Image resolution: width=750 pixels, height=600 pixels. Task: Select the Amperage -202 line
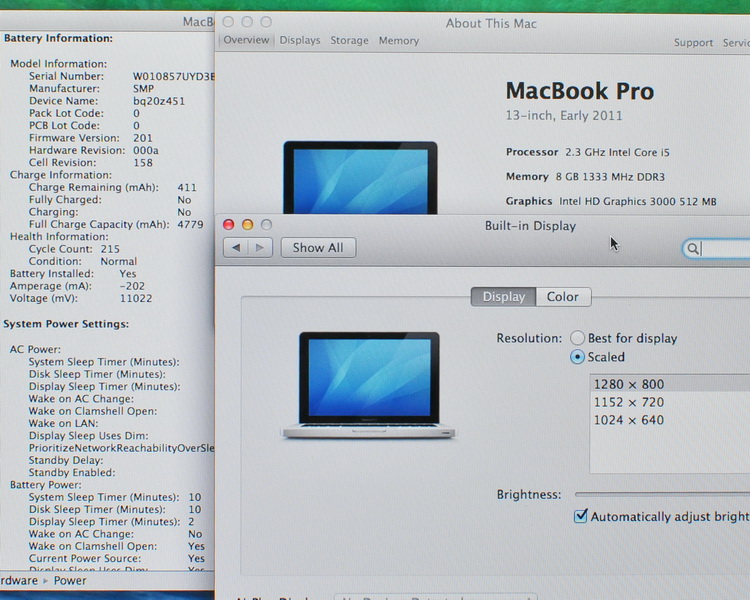point(77,286)
